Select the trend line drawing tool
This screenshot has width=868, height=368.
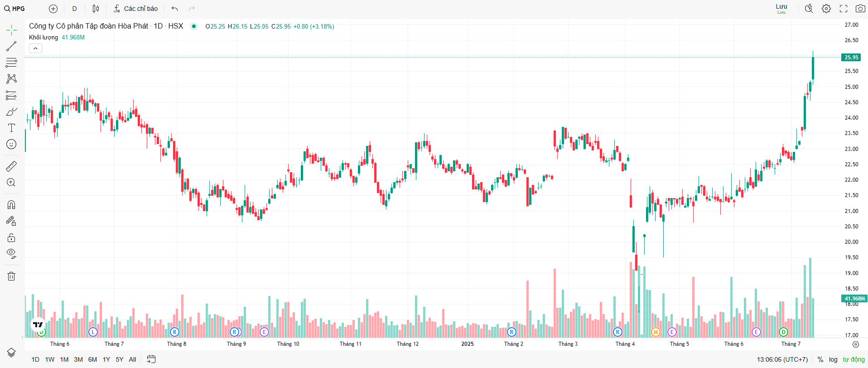(x=11, y=46)
